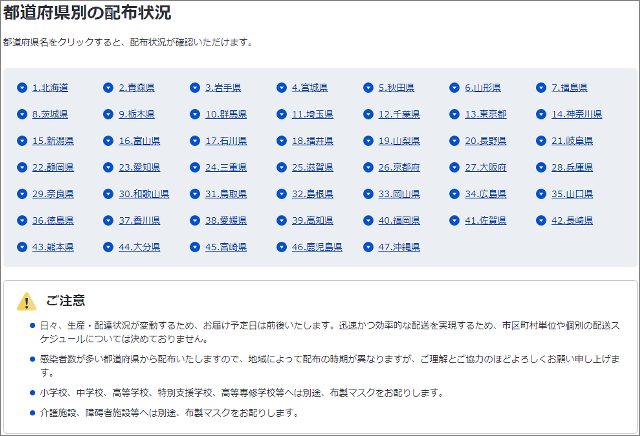Image resolution: width=640 pixels, height=436 pixels.
Task: Click the arrow icon beside 1.北海道
Action: [x=22, y=88]
